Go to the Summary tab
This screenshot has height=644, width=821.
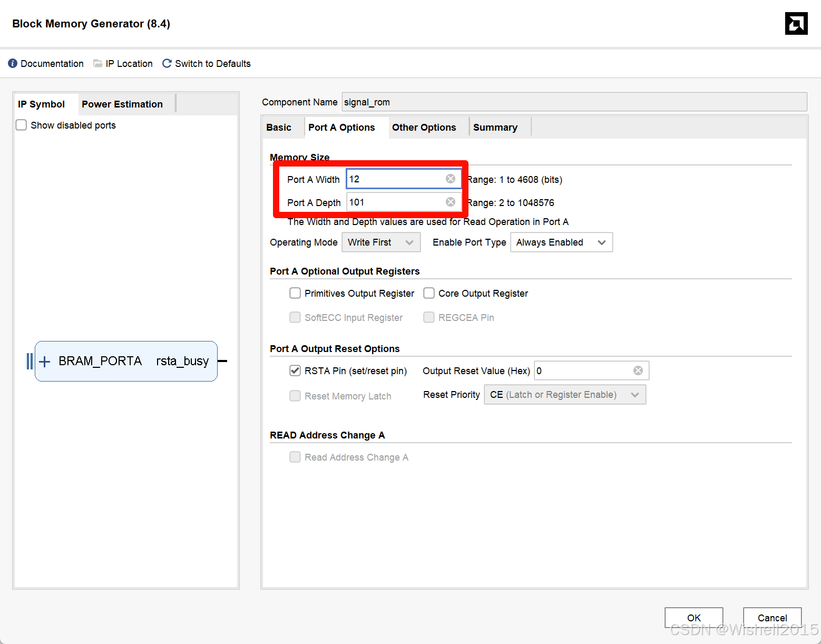coord(495,128)
